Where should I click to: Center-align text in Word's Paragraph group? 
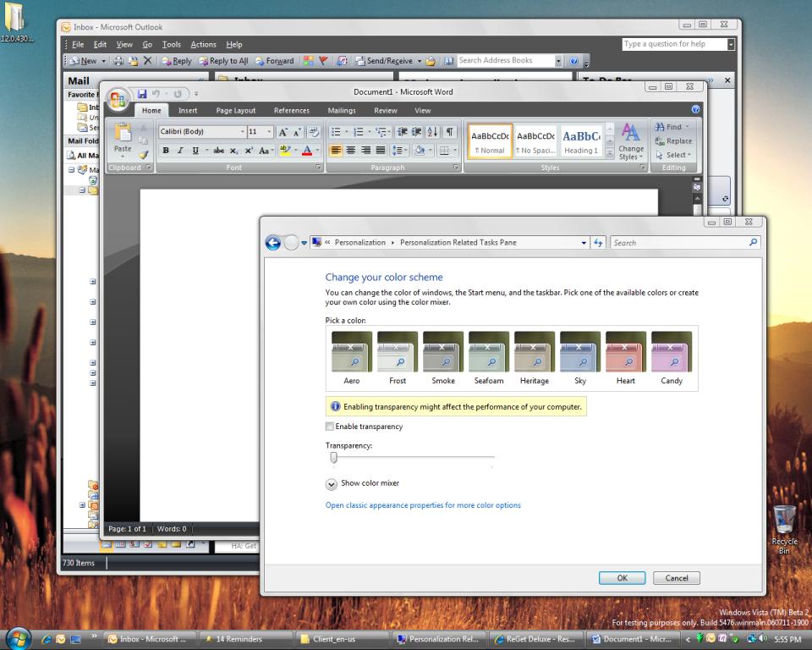tap(350, 151)
